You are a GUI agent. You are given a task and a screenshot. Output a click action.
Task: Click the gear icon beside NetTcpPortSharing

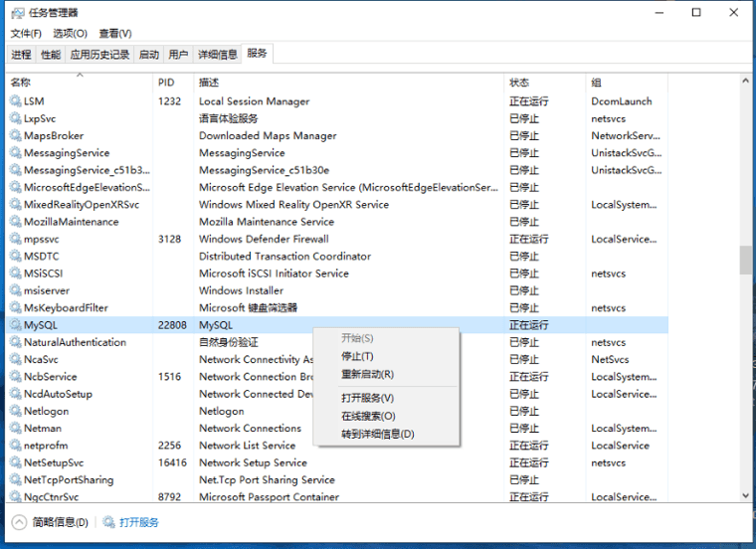(16, 480)
